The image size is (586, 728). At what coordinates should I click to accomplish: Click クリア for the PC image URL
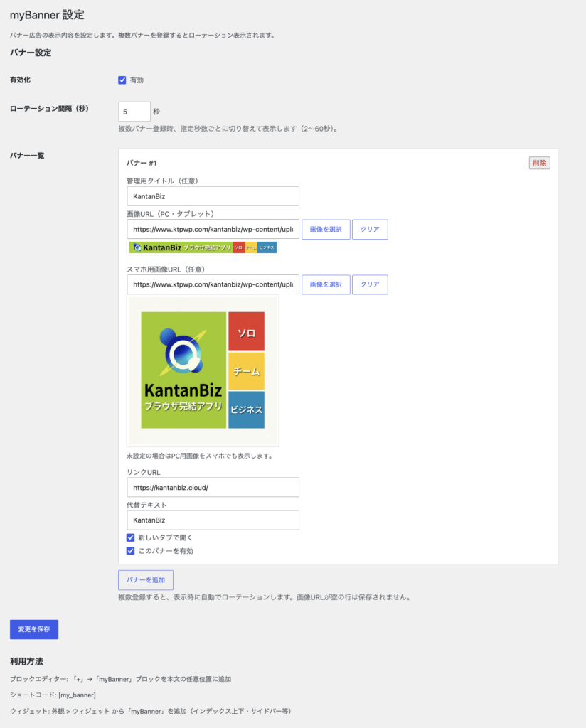(x=370, y=230)
